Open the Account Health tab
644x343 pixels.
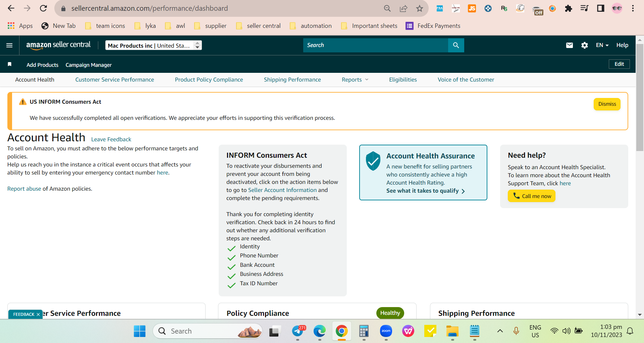[35, 80]
